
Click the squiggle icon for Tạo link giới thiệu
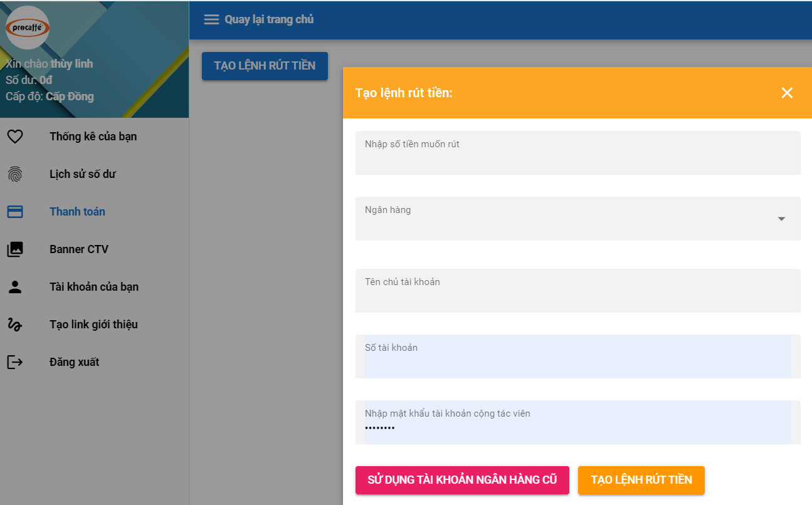(15, 325)
